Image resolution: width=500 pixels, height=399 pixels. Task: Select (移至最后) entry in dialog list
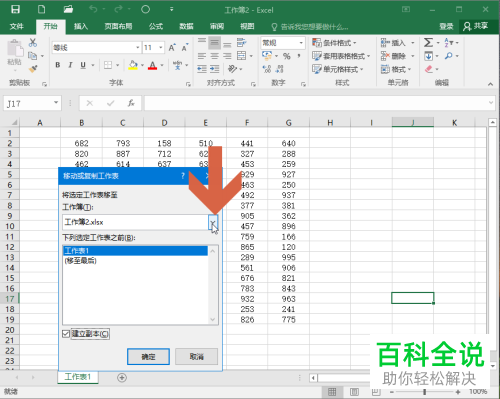[135, 261]
